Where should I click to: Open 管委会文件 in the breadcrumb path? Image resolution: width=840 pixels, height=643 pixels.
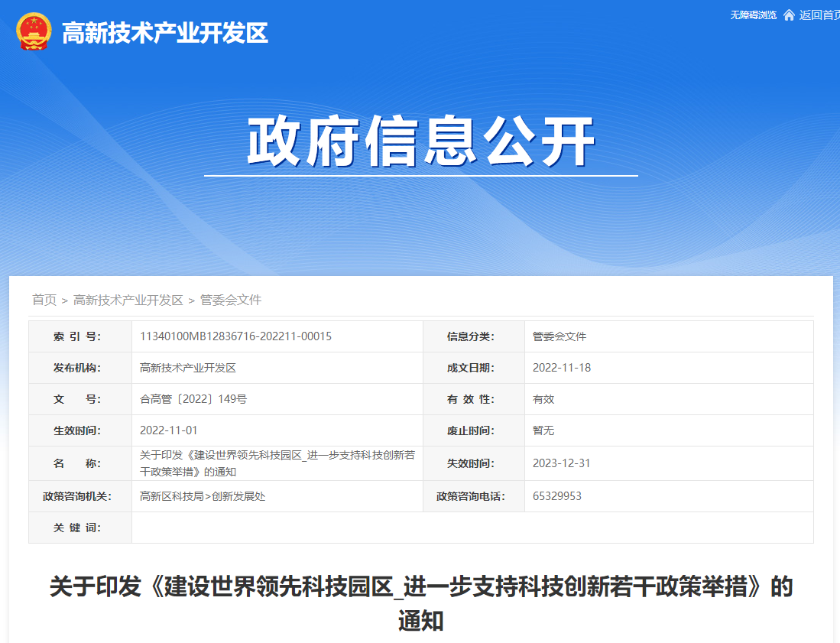click(231, 300)
